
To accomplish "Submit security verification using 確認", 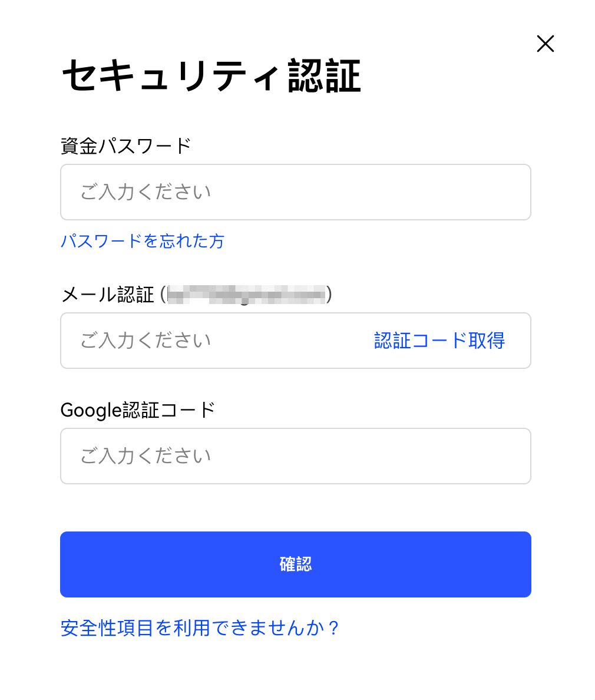I will coord(296,564).
